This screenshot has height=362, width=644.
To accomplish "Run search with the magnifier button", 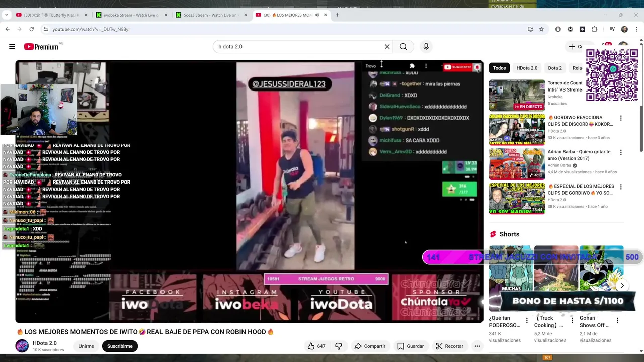I will (403, 47).
